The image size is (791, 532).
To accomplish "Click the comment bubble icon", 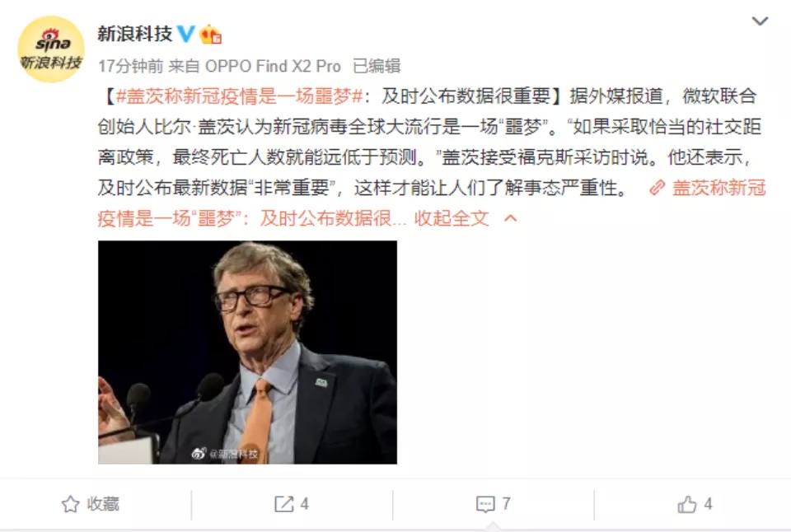I will pos(485,504).
